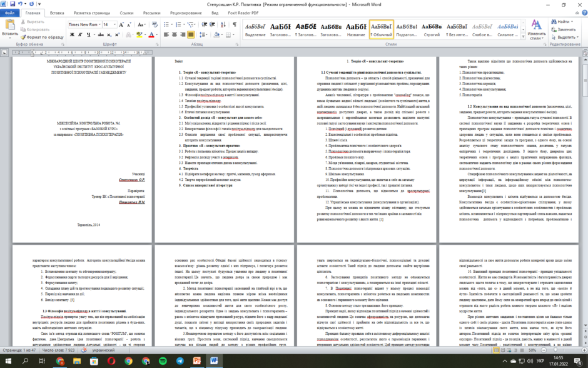This screenshot has width=588, height=368.
Task: Click the bulleted list icon
Action: (166, 24)
